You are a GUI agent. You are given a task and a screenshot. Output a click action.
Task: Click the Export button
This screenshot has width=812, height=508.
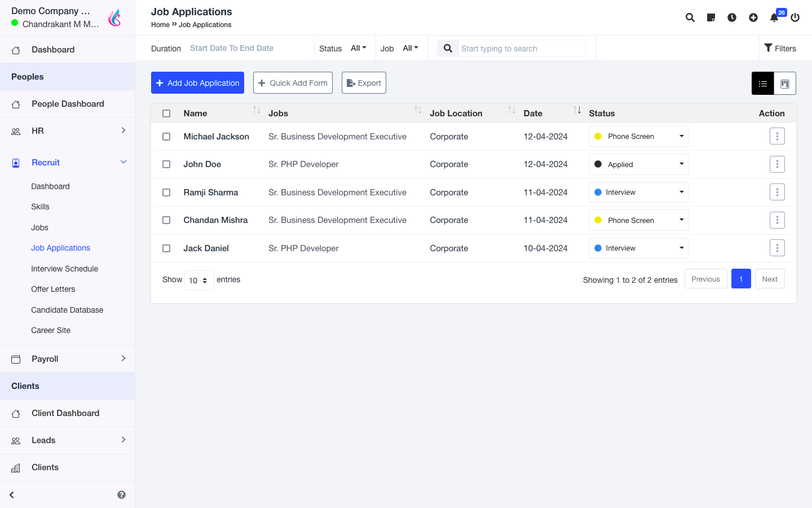click(364, 83)
